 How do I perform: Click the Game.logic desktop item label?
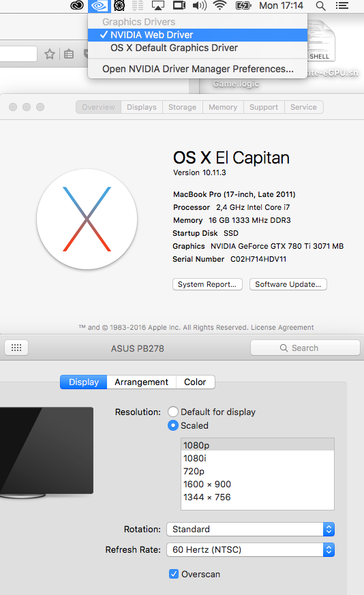[236, 84]
